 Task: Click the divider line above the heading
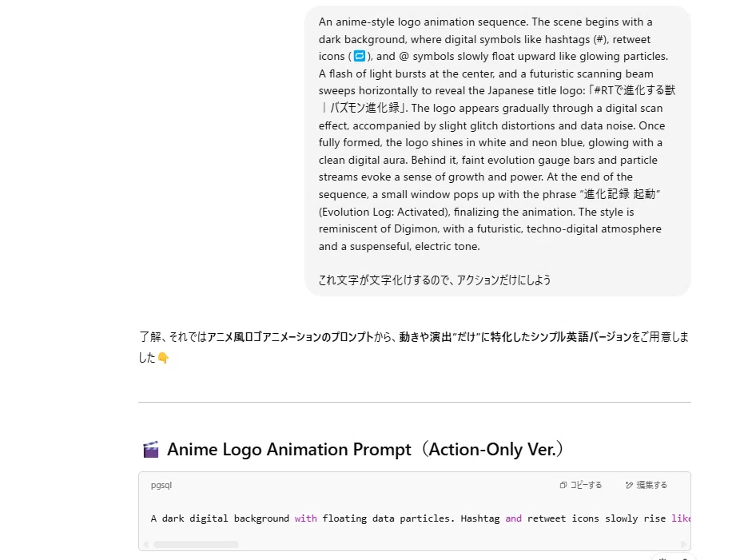[415, 402]
